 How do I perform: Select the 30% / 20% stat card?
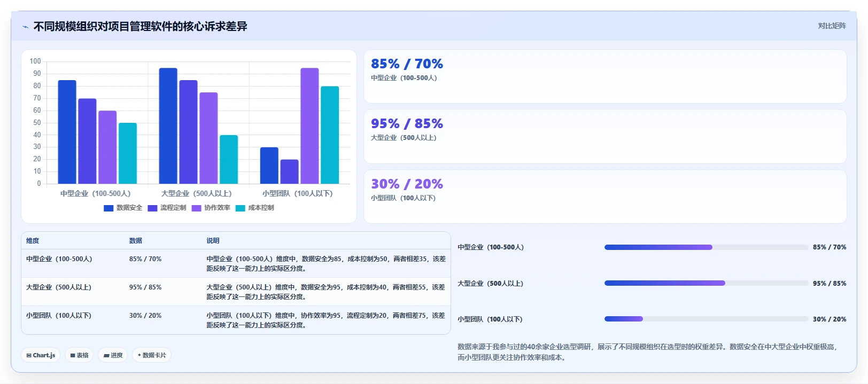605,197
